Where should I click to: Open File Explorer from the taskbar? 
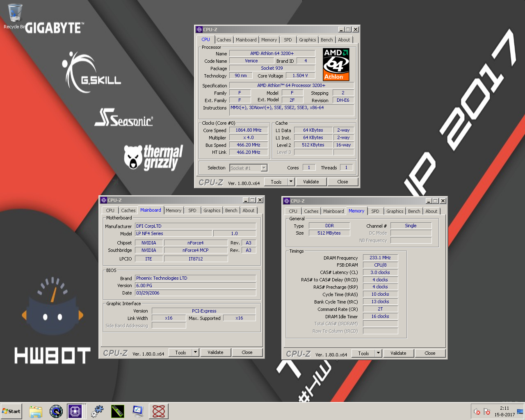pos(36,411)
